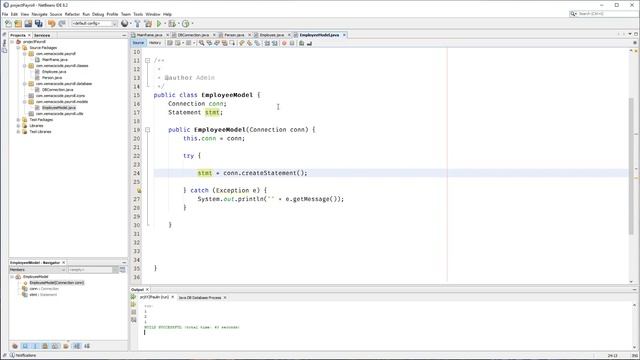Open the Refactor menu

coord(72,14)
